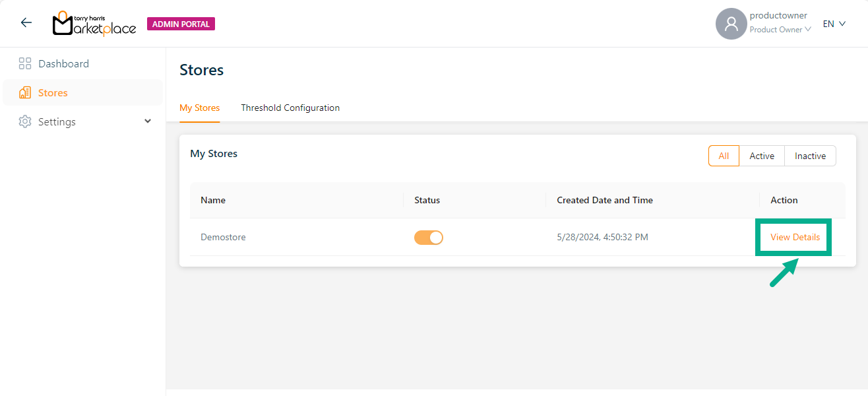Toggle the Demostore status switch

tap(428, 238)
